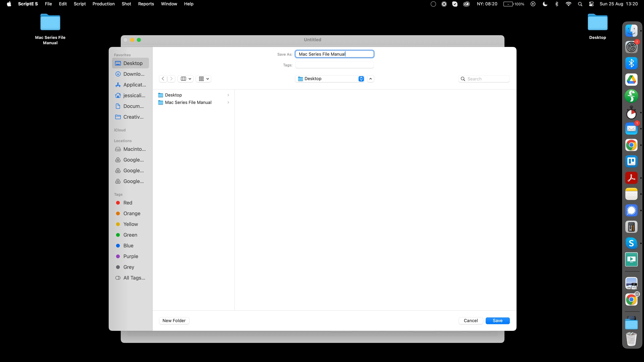Viewport: 644px width, 362px height.
Task: Open the Reports menu
Action: point(146,4)
